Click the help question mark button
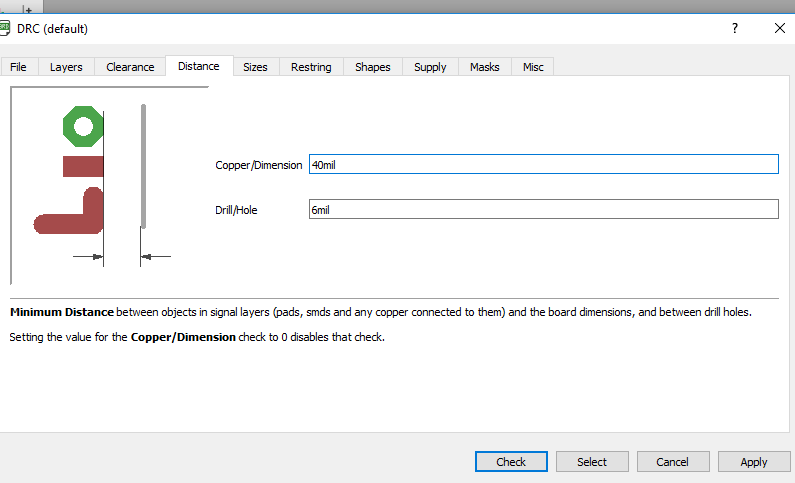 click(735, 28)
